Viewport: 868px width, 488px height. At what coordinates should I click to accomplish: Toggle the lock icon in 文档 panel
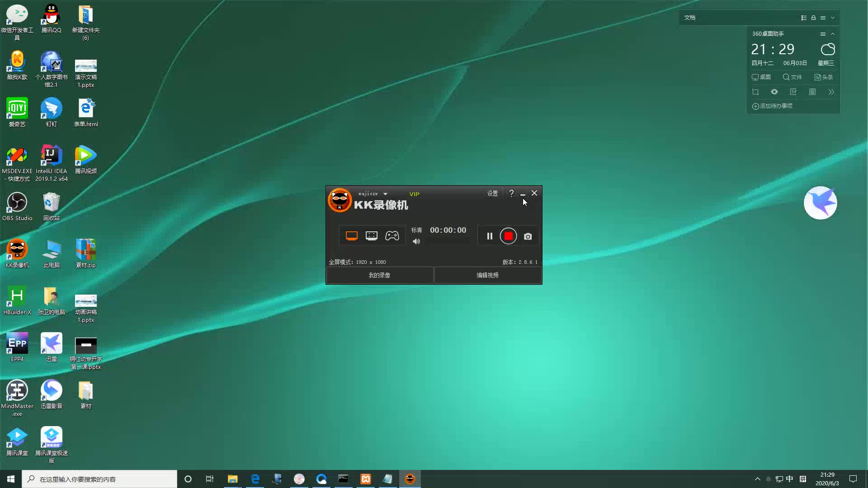(813, 18)
